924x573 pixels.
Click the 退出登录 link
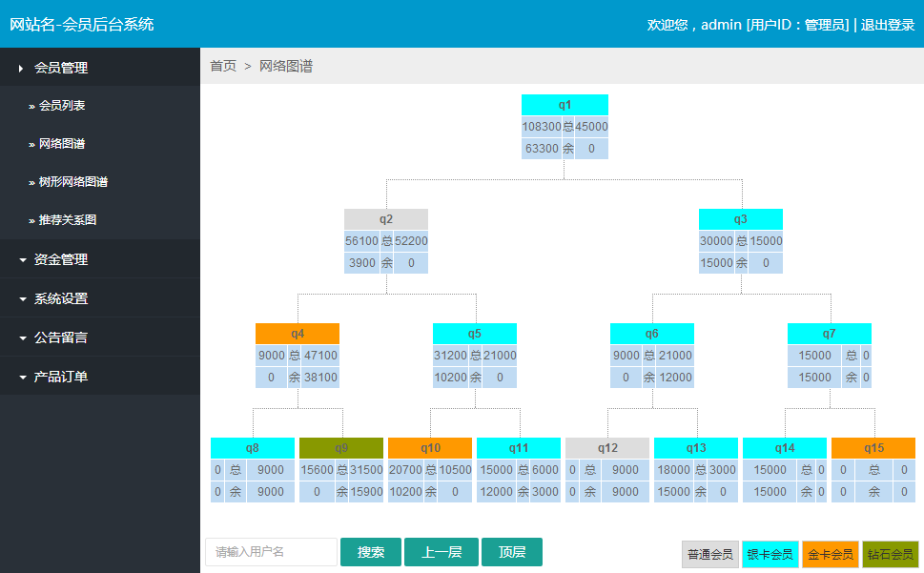tap(888, 25)
